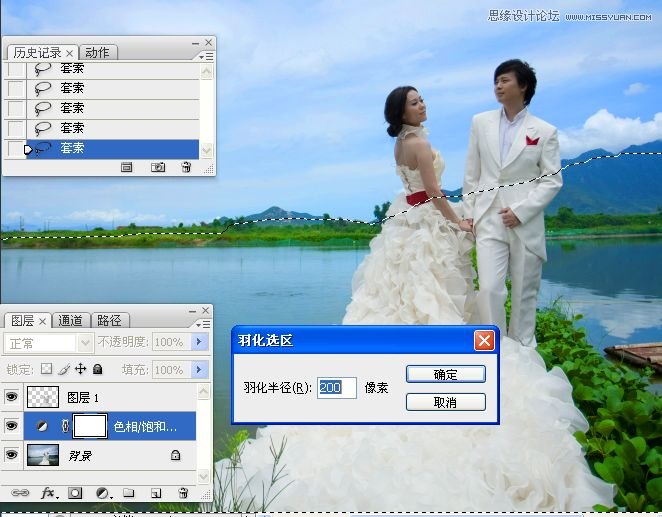Create a new snapshot in History panel

tap(157, 167)
